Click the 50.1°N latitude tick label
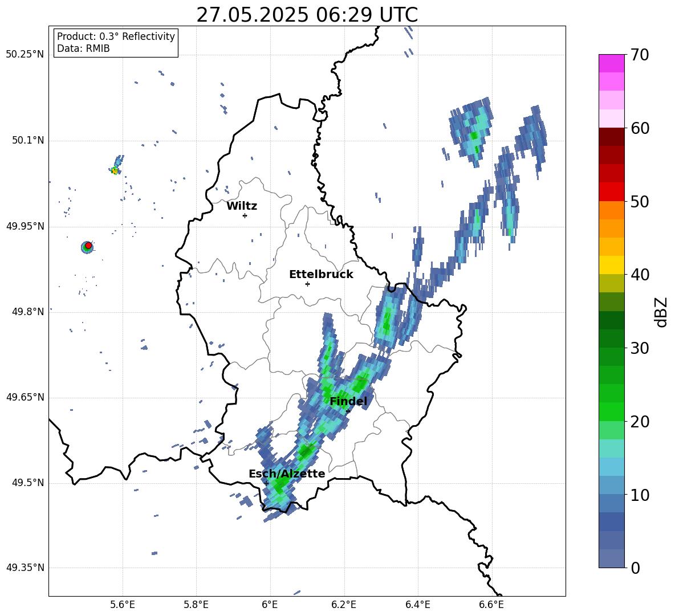Viewport: 675px width, 616px height. point(28,140)
